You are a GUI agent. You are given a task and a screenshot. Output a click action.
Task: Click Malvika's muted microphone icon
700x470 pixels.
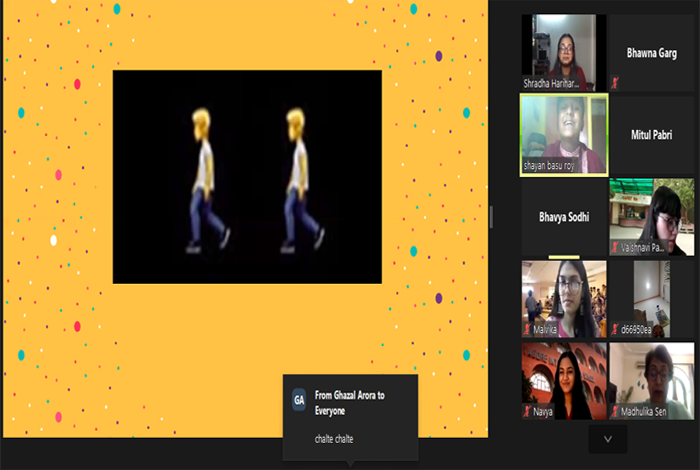tap(527, 329)
